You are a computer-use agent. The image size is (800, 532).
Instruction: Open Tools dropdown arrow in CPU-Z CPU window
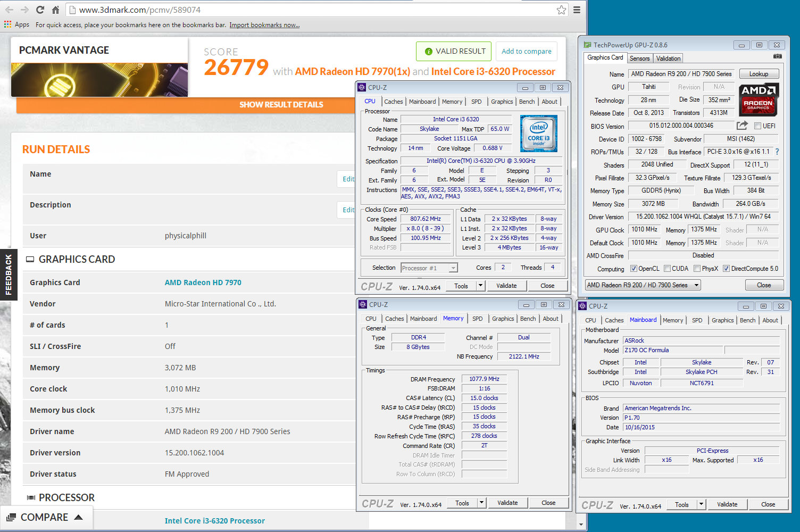480,286
